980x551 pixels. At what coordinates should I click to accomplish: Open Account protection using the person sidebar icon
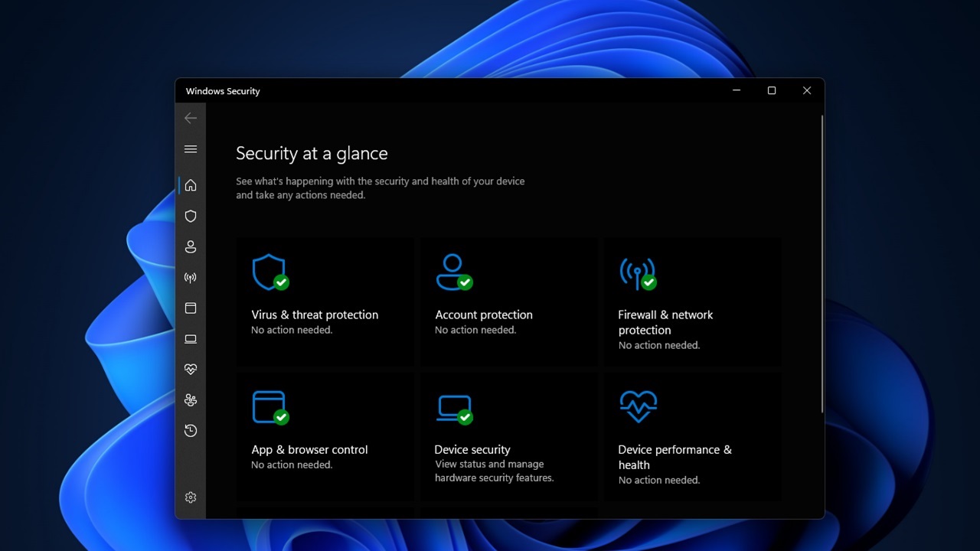pos(191,246)
